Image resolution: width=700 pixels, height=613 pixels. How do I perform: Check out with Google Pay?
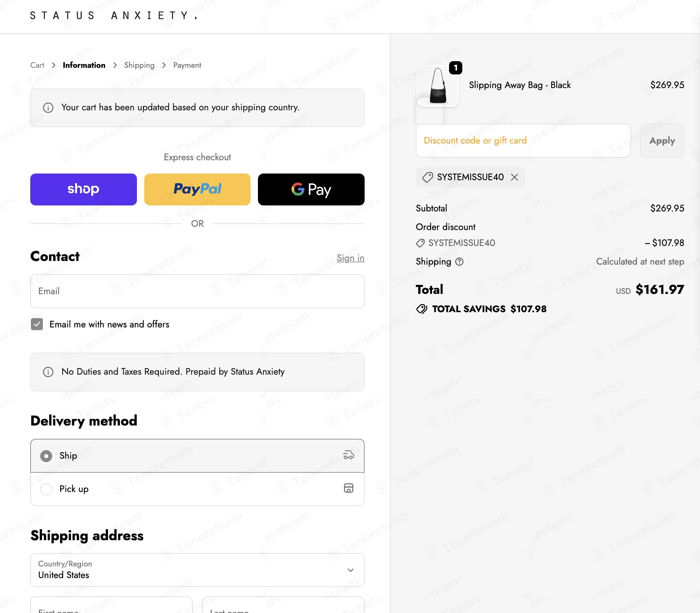[311, 189]
